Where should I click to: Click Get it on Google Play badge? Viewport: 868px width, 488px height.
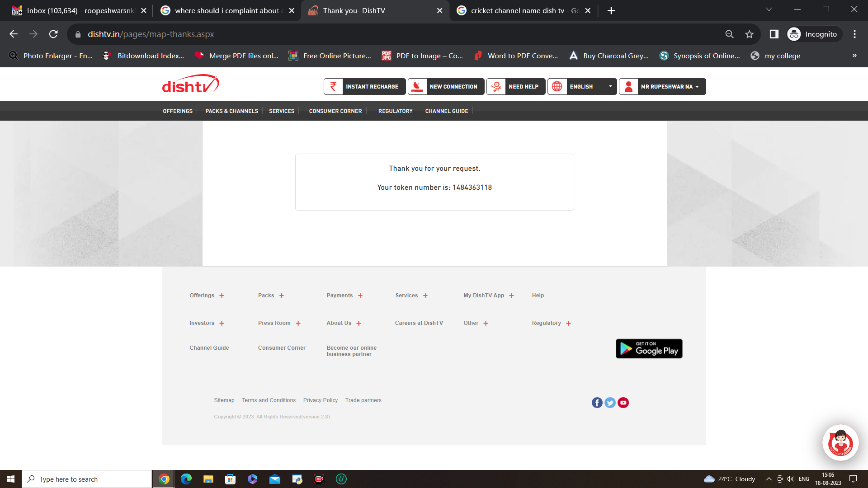649,348
